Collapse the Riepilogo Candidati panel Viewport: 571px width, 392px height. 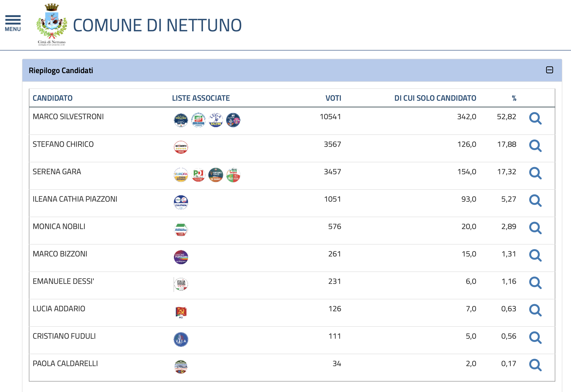pyautogui.click(x=549, y=70)
